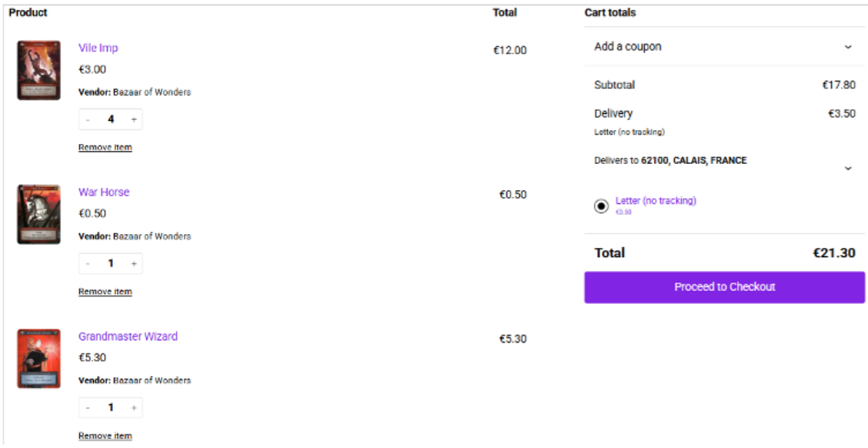Remove War Horse from the cart

coord(105,291)
